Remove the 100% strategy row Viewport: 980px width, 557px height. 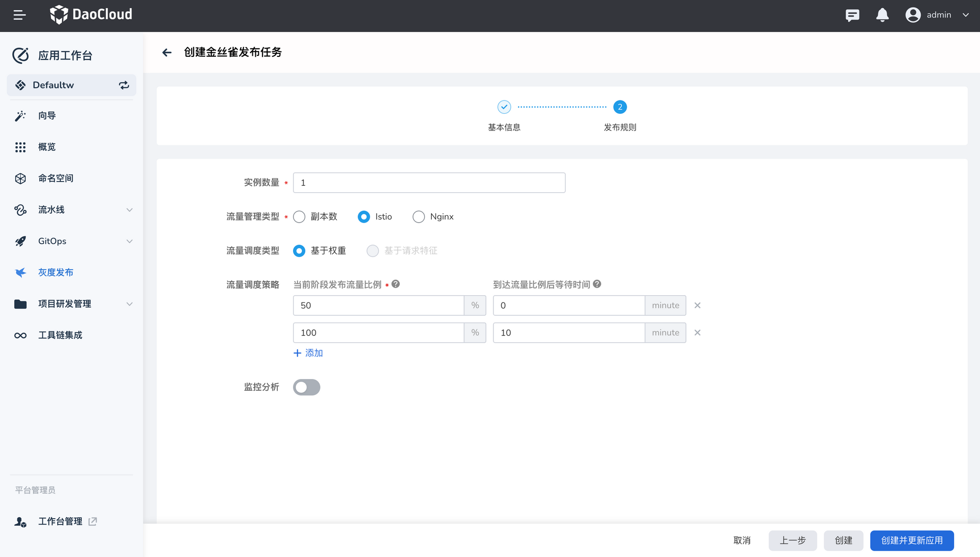coord(697,333)
